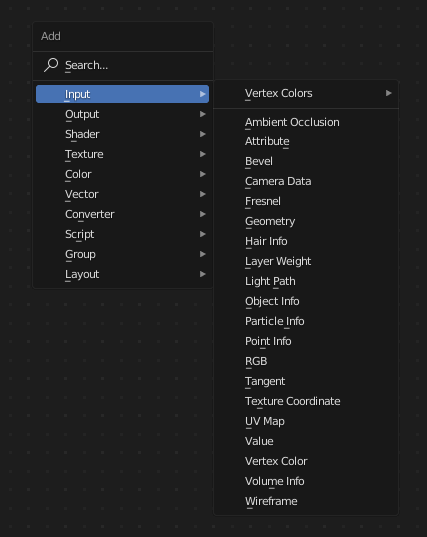The height and width of the screenshot is (537, 427).
Task: Add a Fresnel node
Action: click(x=306, y=201)
